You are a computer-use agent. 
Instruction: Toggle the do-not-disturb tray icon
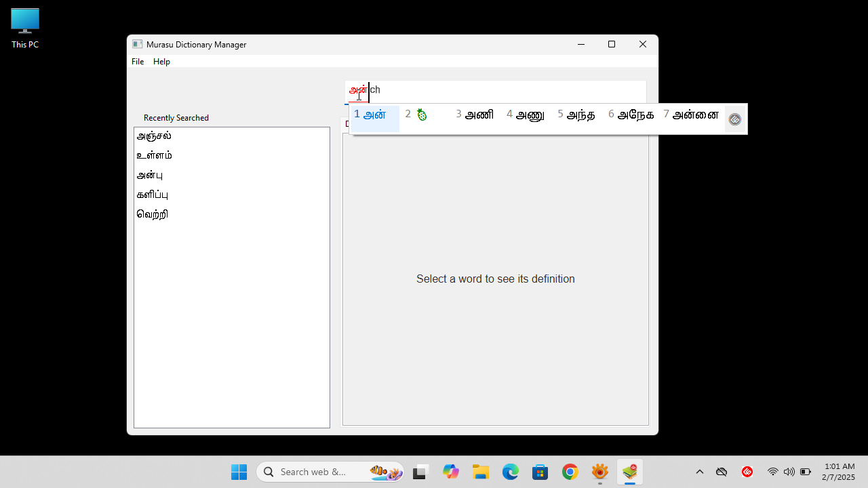click(722, 471)
